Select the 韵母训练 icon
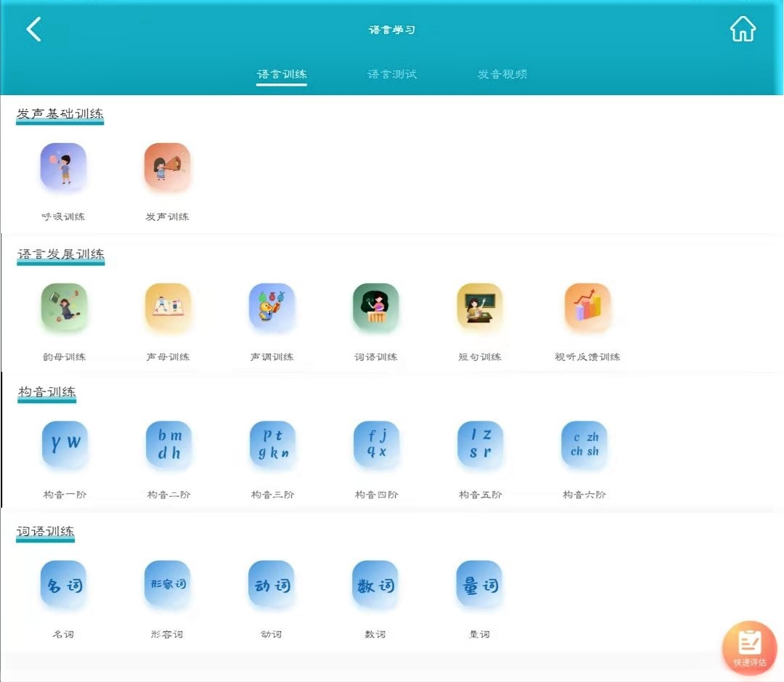 click(64, 307)
